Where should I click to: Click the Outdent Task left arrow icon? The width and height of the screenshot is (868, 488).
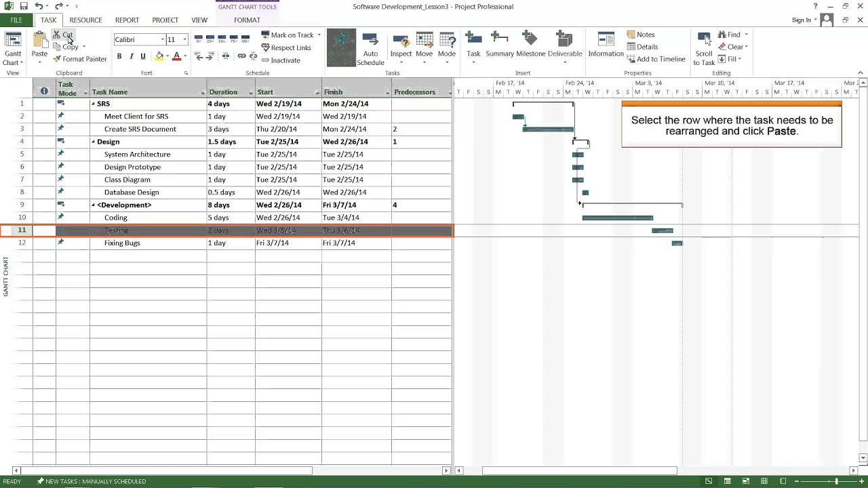(x=199, y=56)
